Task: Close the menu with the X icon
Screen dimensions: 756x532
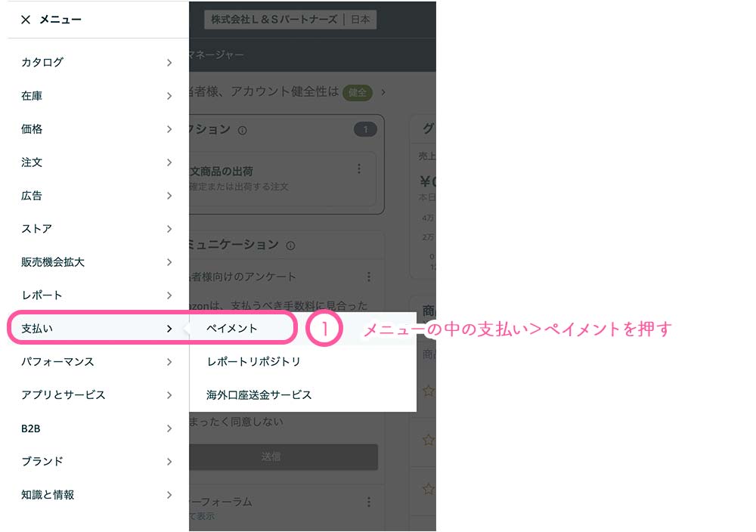Action: (26, 20)
